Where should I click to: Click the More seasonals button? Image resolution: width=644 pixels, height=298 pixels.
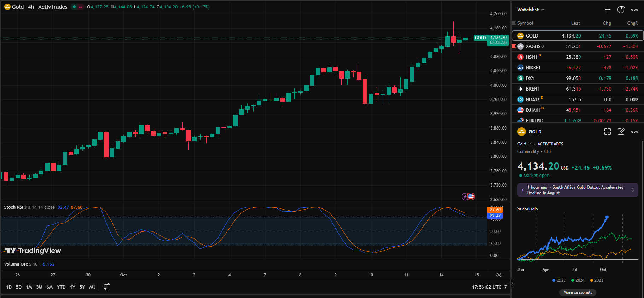pos(578,292)
